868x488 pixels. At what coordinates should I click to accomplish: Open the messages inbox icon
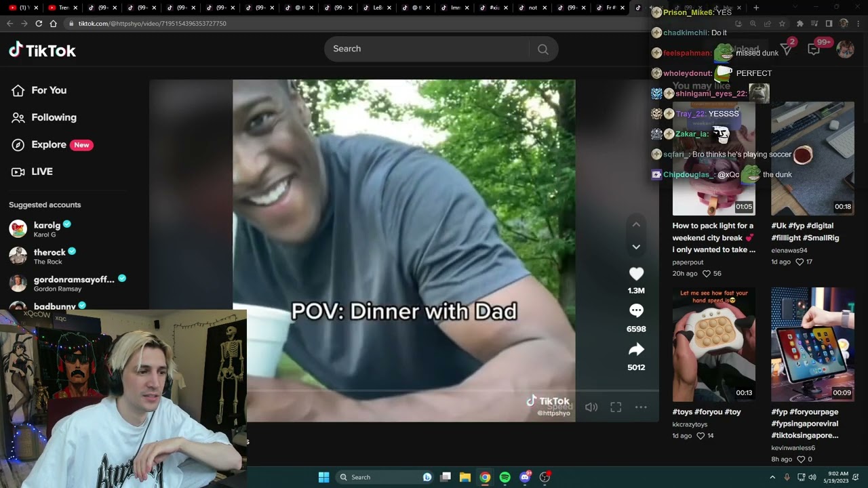787,49
